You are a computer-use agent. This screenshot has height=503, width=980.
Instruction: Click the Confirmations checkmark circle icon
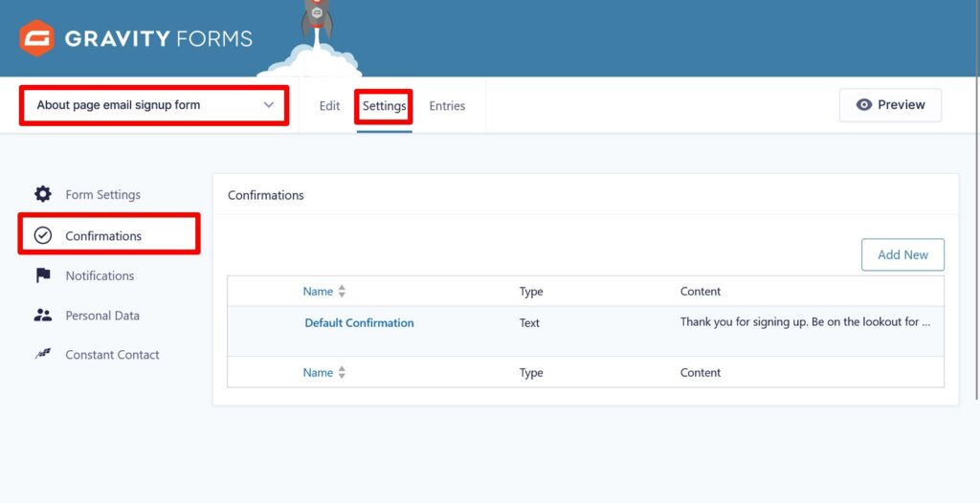tap(43, 235)
